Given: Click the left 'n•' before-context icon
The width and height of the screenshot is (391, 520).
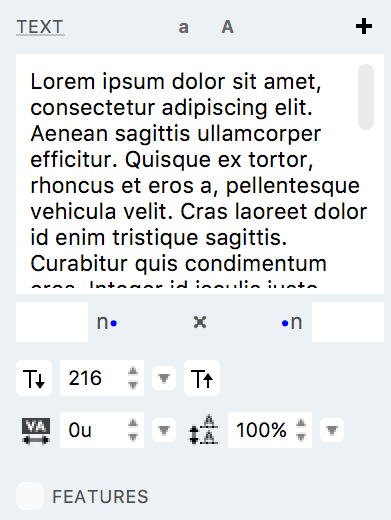Looking at the screenshot, I should point(107,322).
